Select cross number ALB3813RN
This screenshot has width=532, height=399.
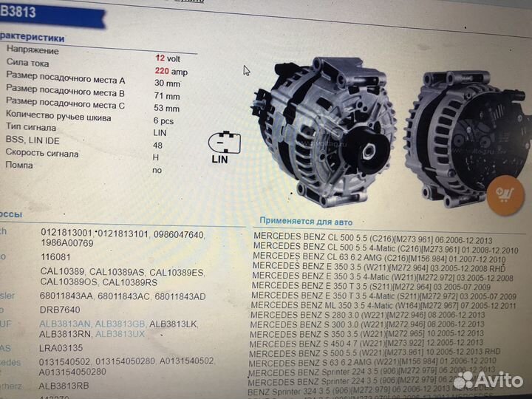(x=64, y=334)
